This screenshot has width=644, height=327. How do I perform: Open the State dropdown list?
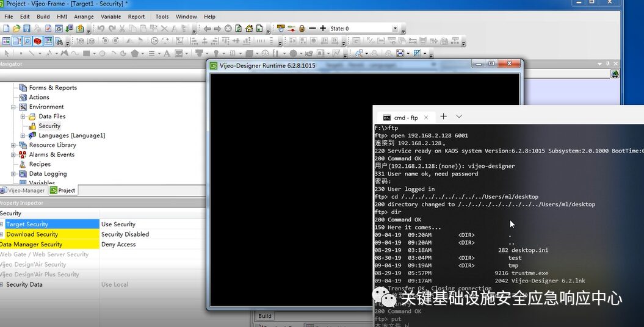[x=395, y=28]
